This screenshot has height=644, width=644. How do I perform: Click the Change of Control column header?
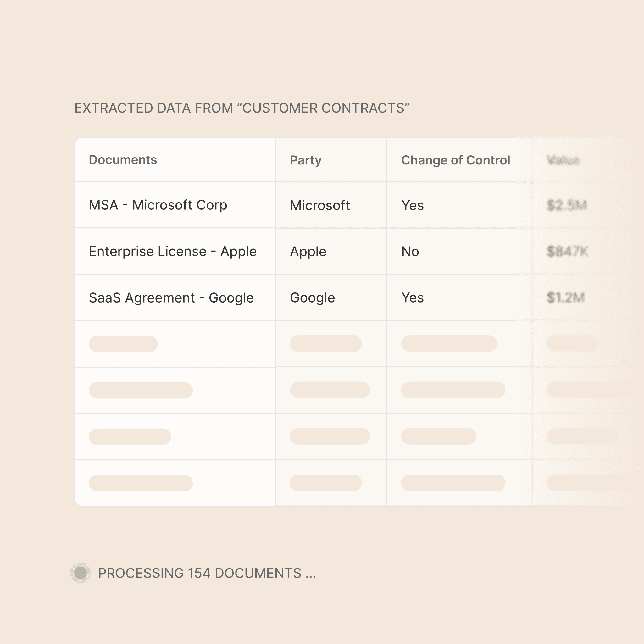point(455,160)
